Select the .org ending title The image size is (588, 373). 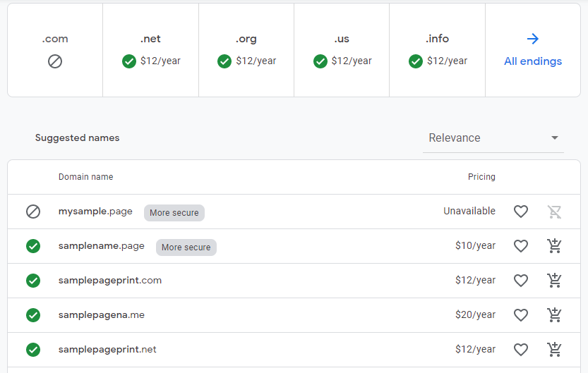click(x=246, y=39)
